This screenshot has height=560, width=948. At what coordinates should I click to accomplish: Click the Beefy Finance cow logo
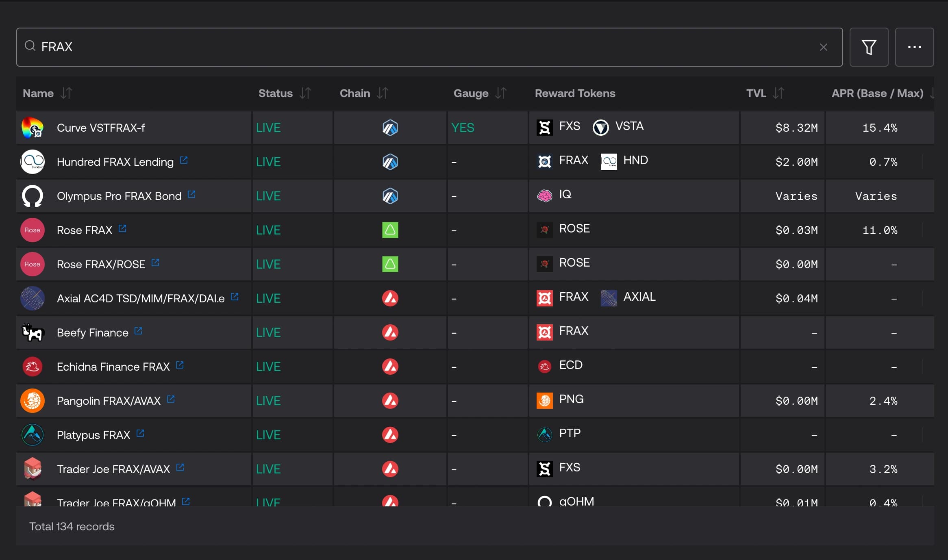pos(33,332)
